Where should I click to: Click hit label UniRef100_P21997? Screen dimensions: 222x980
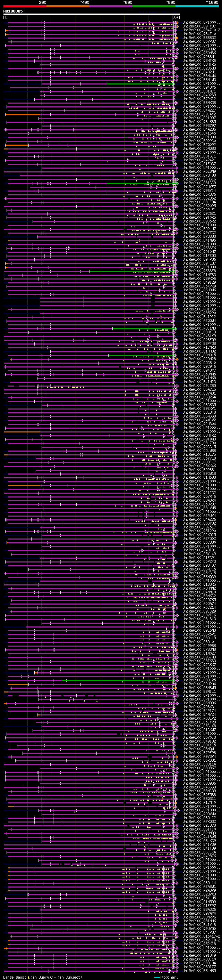tap(199, 118)
